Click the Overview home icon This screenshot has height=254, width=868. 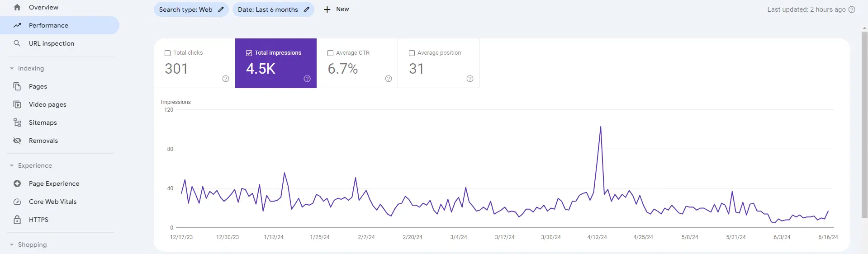(17, 7)
